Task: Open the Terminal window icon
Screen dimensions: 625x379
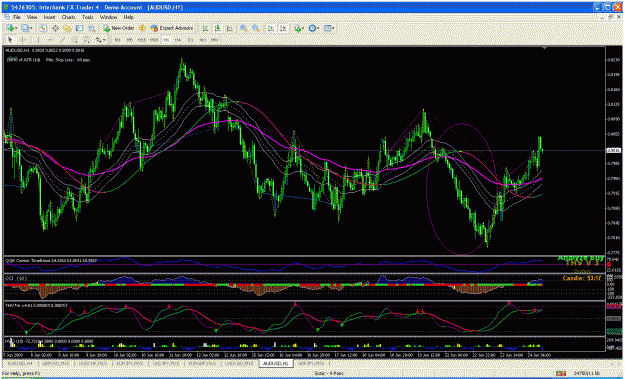Action: (79, 28)
